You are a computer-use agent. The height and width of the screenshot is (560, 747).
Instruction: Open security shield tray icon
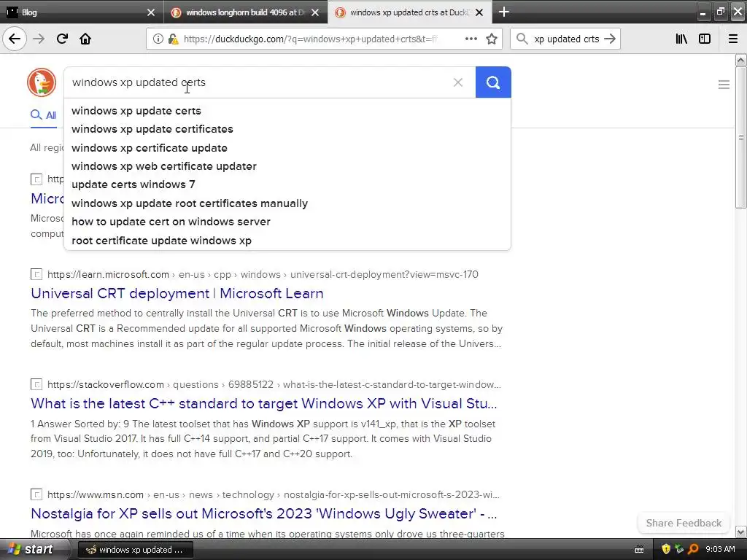pos(665,549)
